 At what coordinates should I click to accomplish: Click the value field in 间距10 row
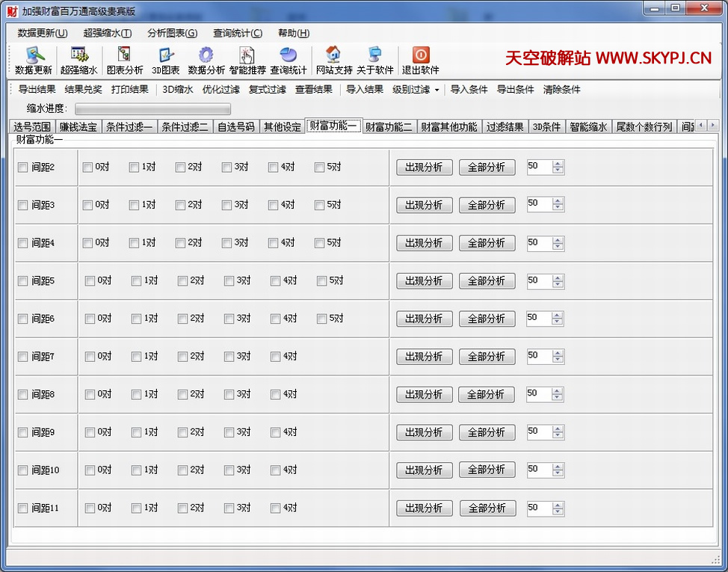point(539,470)
